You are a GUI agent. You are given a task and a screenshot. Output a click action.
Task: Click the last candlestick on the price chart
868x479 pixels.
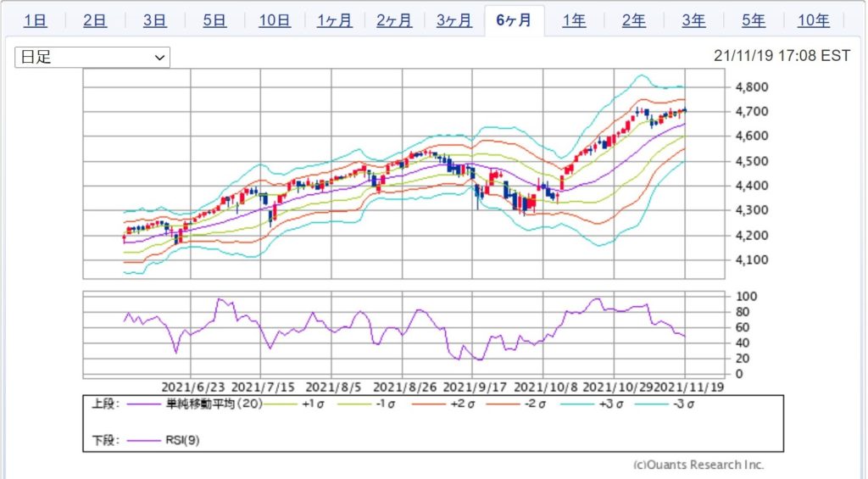click(x=684, y=110)
